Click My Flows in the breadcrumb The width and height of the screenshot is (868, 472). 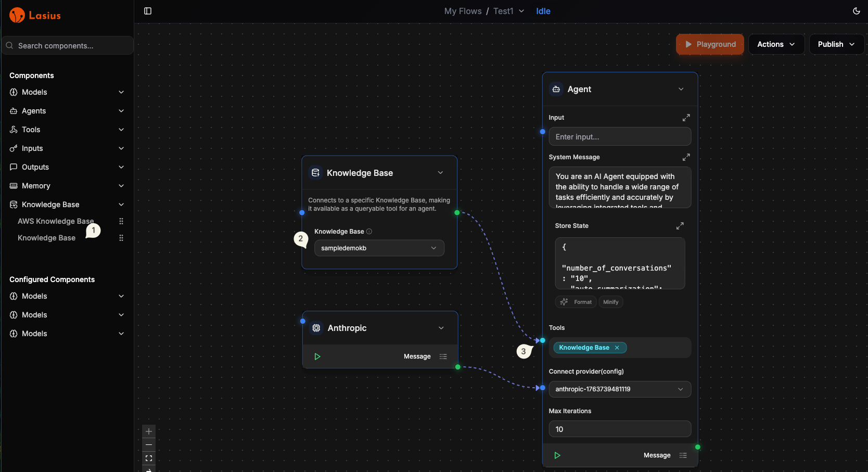click(462, 11)
